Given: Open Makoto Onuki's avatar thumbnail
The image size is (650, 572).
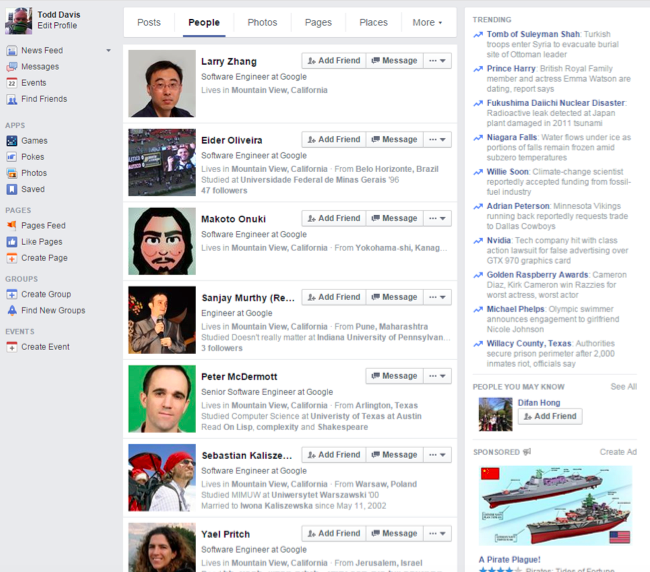Looking at the screenshot, I should click(162, 241).
